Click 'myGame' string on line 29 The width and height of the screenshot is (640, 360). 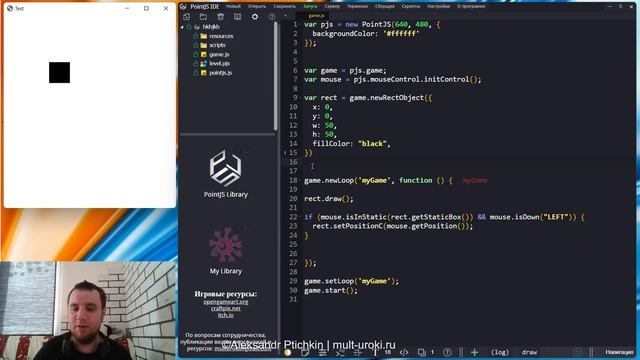[x=374, y=281]
